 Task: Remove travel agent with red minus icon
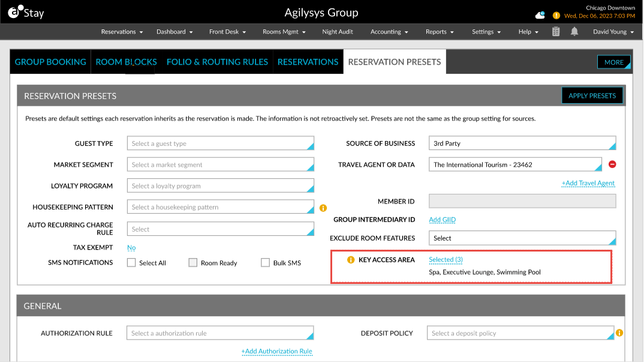pyautogui.click(x=612, y=164)
